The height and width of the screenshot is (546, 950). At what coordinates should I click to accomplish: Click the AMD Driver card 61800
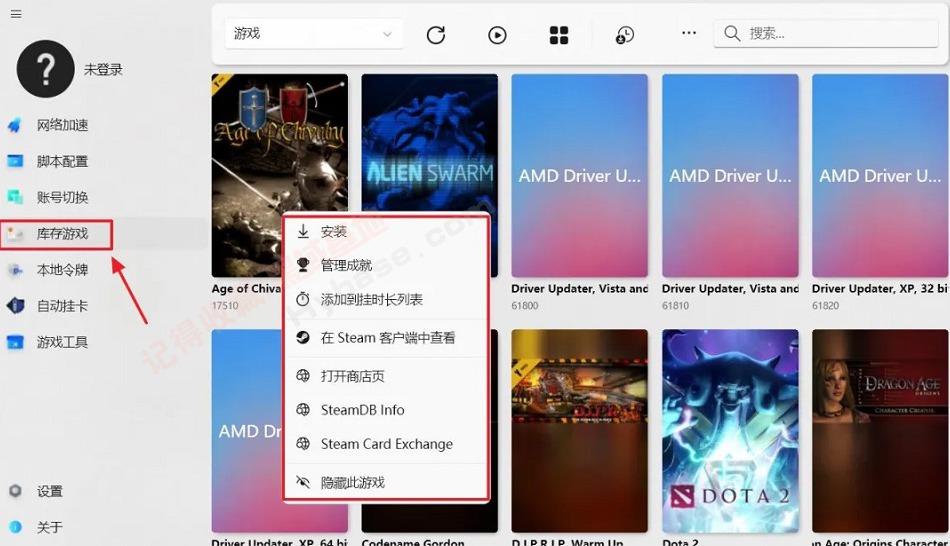[x=579, y=176]
